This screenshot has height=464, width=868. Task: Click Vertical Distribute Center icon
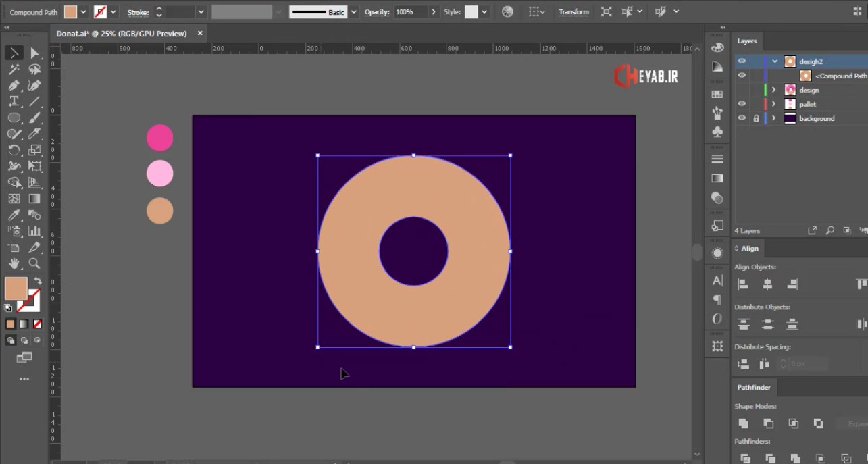[768, 325]
